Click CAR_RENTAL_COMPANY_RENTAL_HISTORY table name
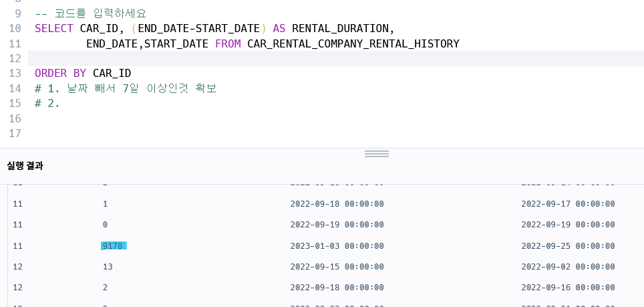The height and width of the screenshot is (307, 644). (353, 43)
